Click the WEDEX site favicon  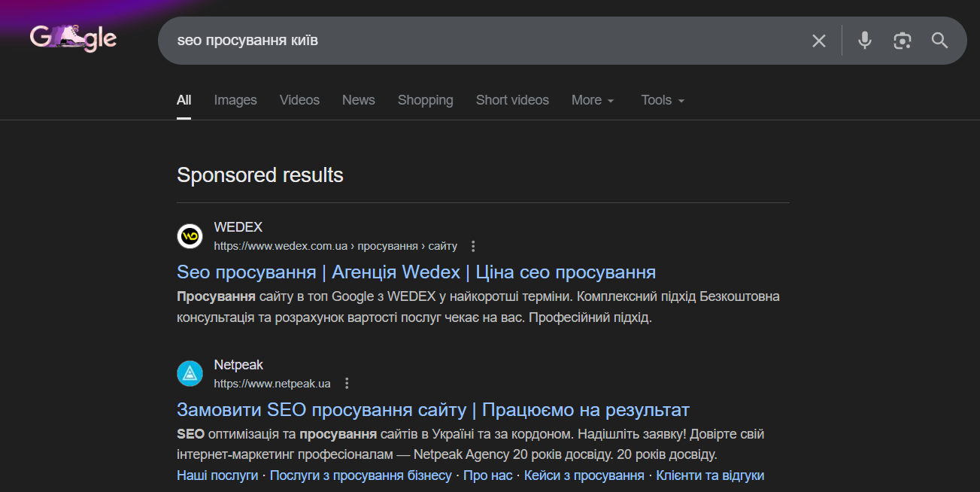click(x=190, y=235)
